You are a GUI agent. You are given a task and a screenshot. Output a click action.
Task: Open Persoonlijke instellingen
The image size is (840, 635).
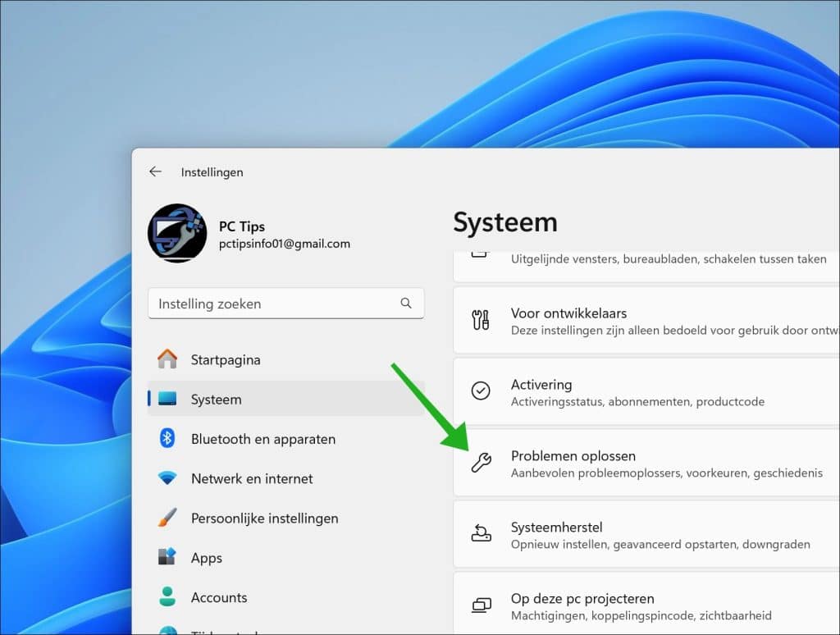[x=286, y=519]
